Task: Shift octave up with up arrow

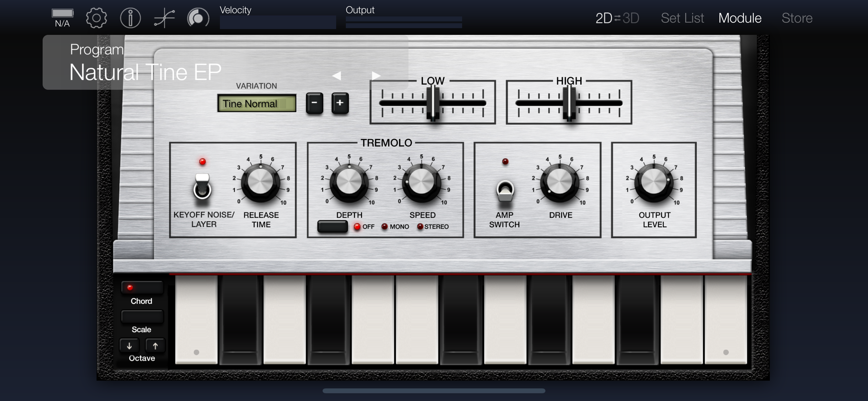Action: tap(155, 345)
